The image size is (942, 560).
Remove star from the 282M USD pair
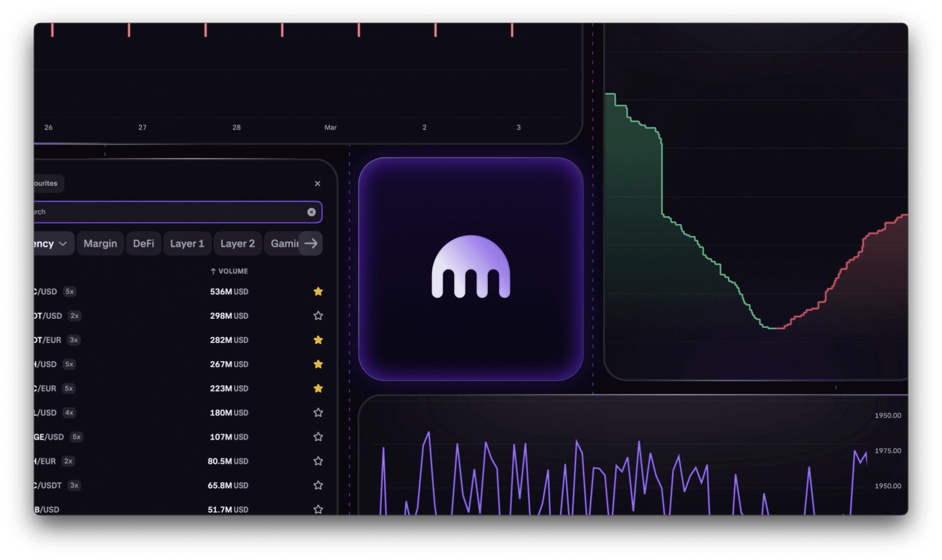point(318,340)
